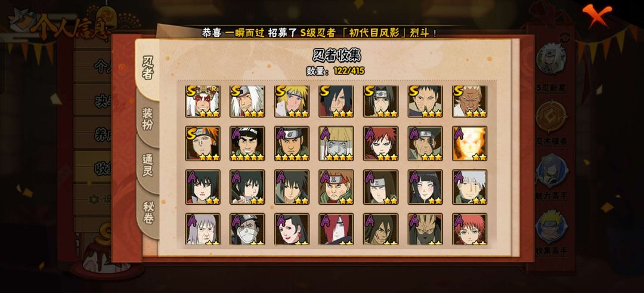Close the panel with the orange X
Viewport: 644px width, 293px height.
tap(597, 15)
